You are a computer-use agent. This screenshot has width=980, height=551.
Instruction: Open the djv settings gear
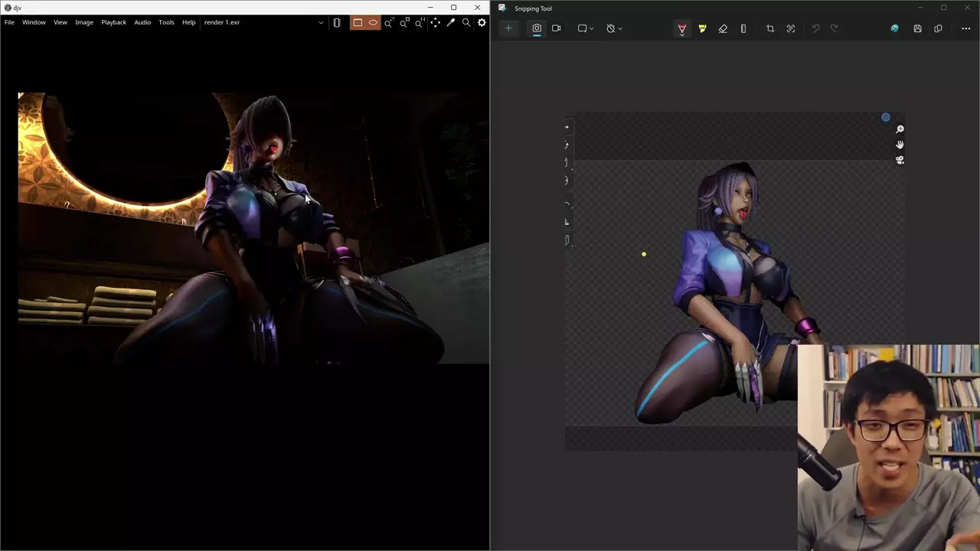click(482, 22)
